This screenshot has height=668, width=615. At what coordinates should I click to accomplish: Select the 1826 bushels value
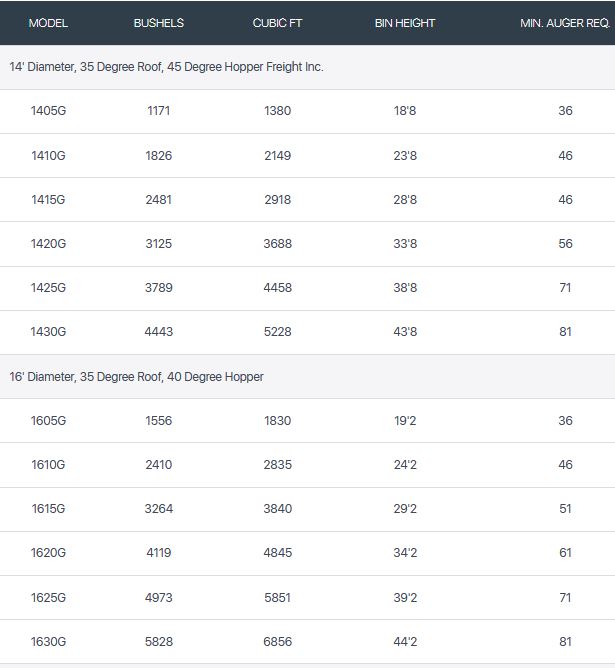(x=158, y=156)
